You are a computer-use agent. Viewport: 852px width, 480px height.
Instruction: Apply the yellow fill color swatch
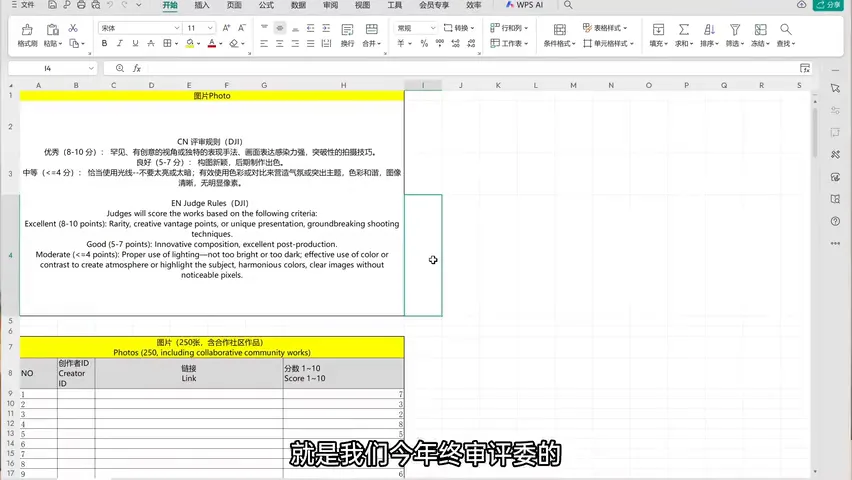[190, 43]
